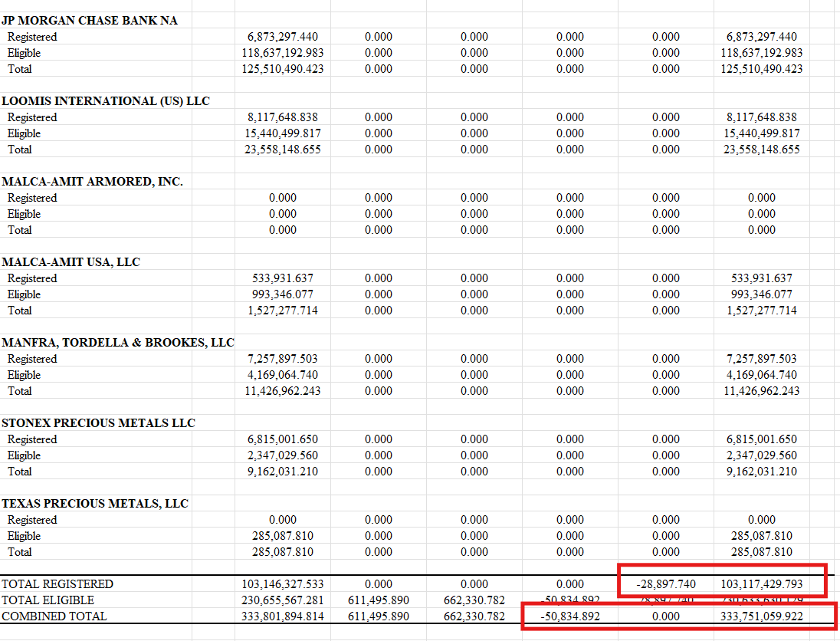The height and width of the screenshot is (641, 840).
Task: Click Registered label under MALCA-AMIT USA, LLC
Action: click(x=32, y=278)
